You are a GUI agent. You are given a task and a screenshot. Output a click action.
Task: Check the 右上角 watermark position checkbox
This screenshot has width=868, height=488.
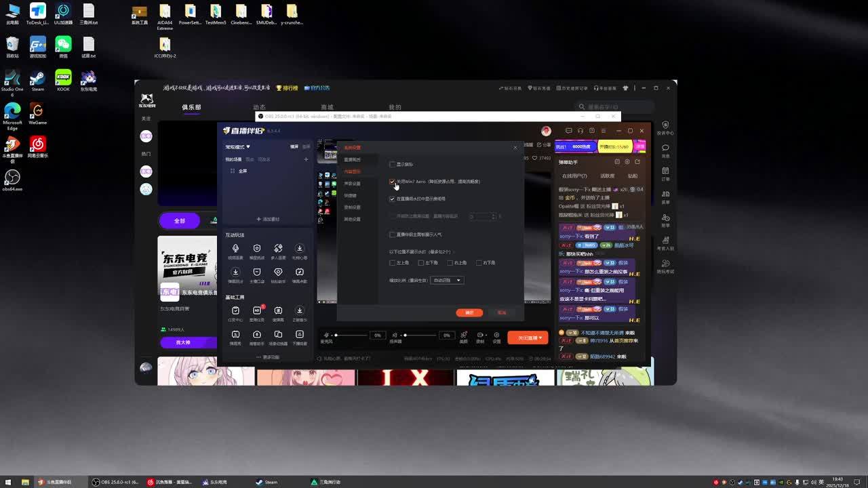pyautogui.click(x=450, y=262)
